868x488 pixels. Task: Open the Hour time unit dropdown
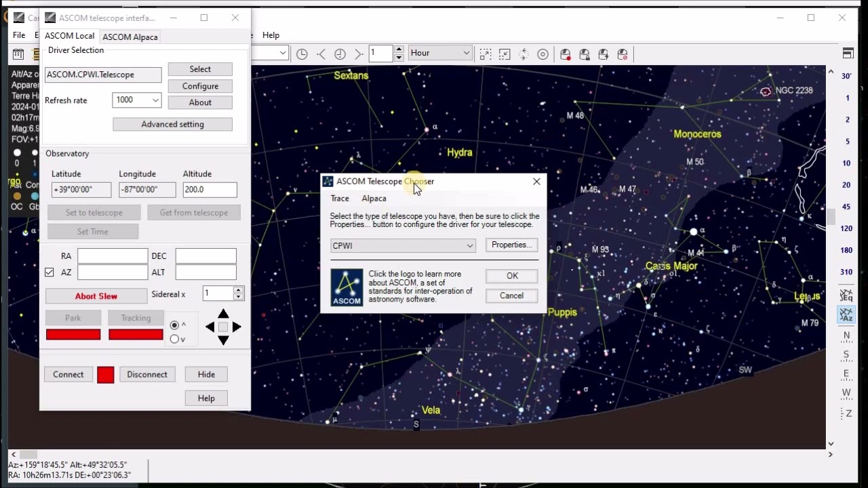(x=440, y=53)
